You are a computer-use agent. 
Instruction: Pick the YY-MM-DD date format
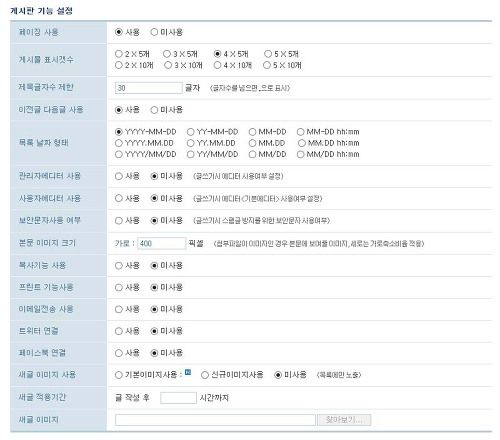[x=190, y=132]
